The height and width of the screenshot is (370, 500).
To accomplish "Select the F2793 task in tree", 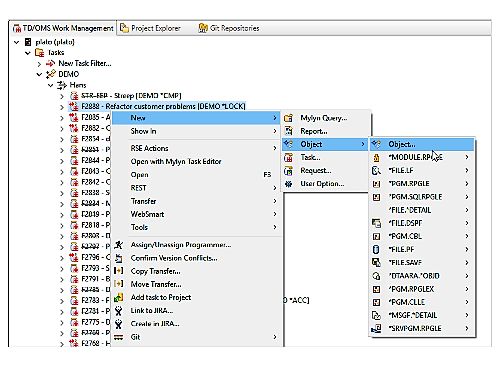I will click(95, 268).
